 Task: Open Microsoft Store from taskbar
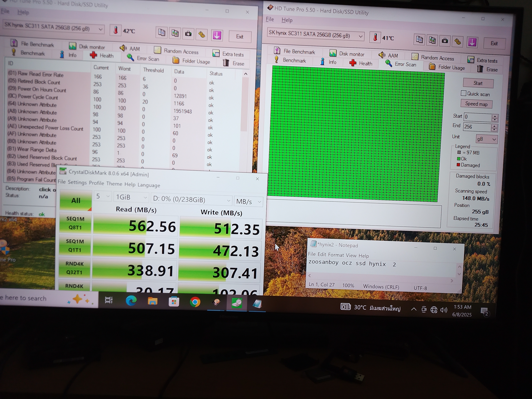(174, 302)
